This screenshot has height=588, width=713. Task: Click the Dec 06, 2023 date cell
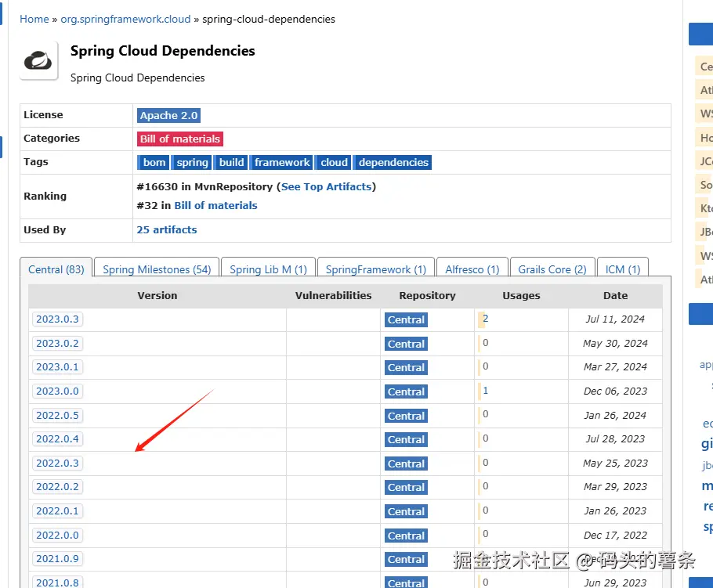point(615,391)
